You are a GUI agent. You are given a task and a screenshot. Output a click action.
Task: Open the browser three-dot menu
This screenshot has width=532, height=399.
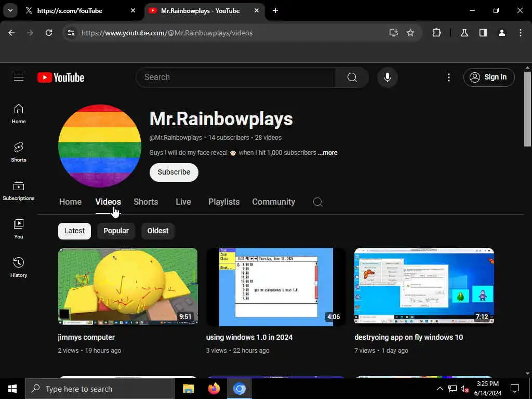[x=521, y=33]
